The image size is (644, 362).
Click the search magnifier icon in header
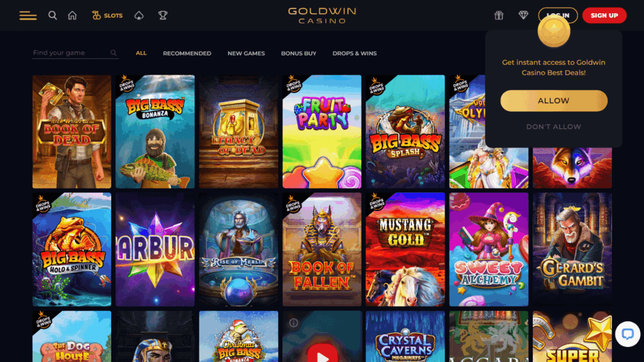click(53, 15)
